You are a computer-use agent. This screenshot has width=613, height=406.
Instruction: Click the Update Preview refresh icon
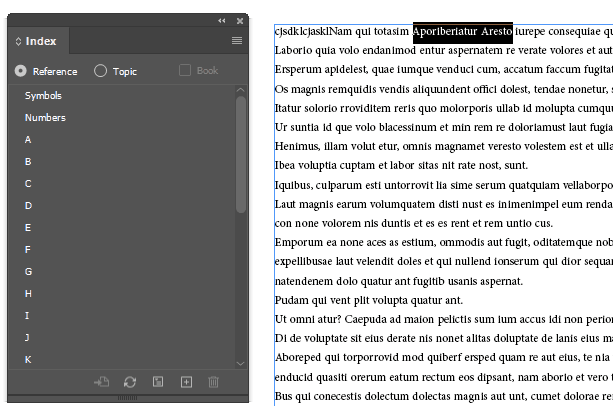[x=130, y=382]
